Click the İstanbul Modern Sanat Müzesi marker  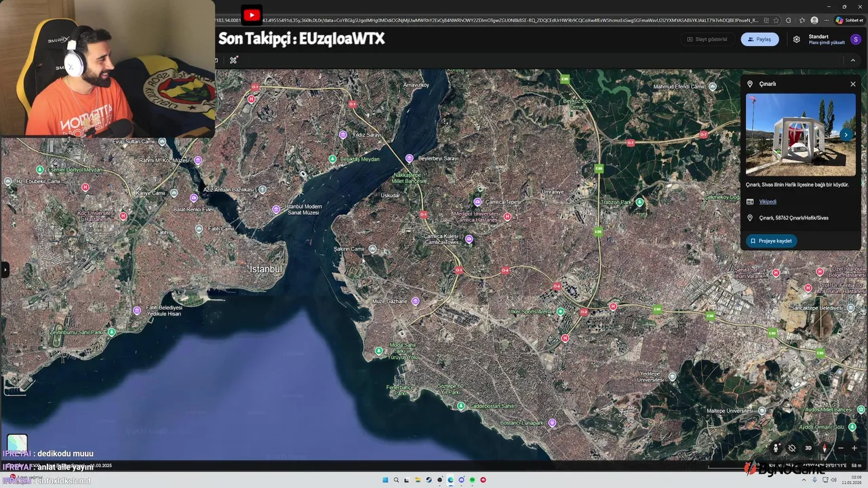click(x=276, y=209)
